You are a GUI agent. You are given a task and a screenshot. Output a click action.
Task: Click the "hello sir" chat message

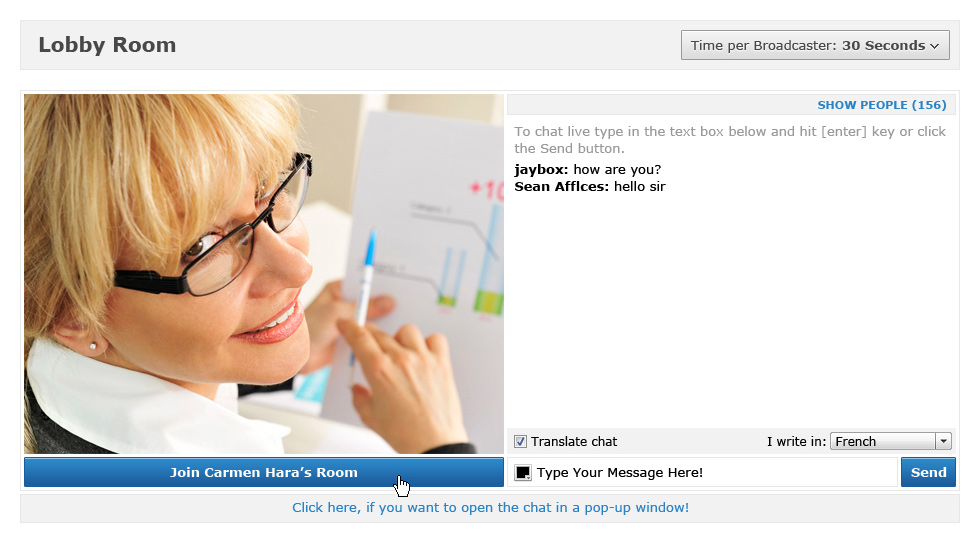(639, 186)
